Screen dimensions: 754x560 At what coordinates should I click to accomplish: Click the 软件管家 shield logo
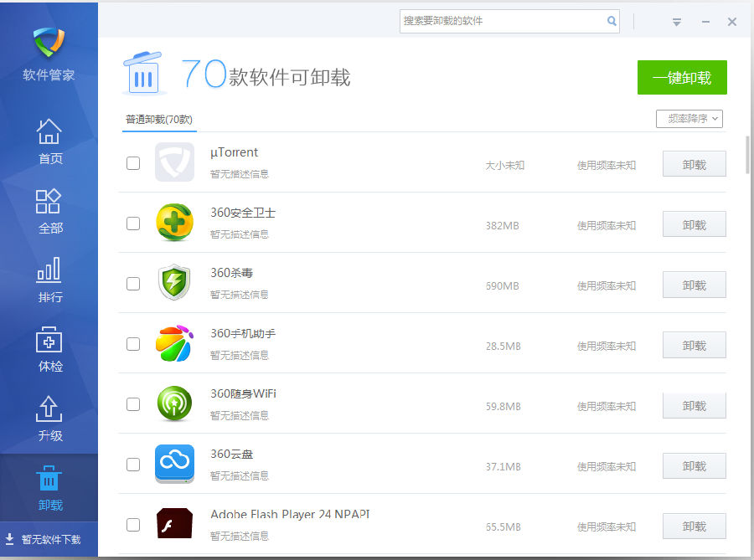click(49, 41)
